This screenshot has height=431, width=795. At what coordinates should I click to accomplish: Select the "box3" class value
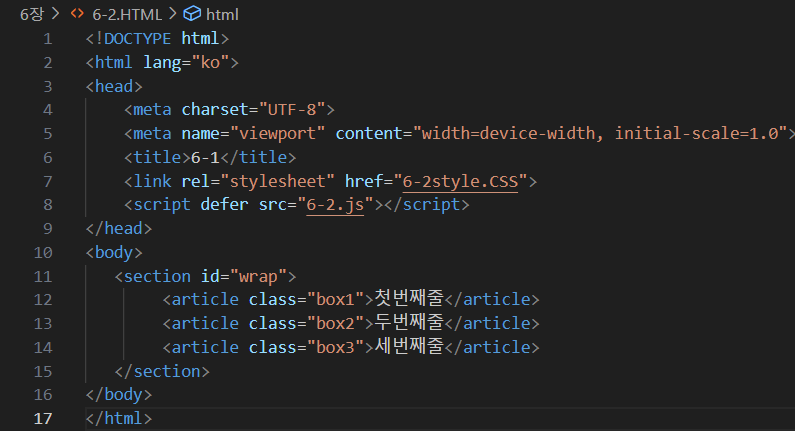click(335, 347)
